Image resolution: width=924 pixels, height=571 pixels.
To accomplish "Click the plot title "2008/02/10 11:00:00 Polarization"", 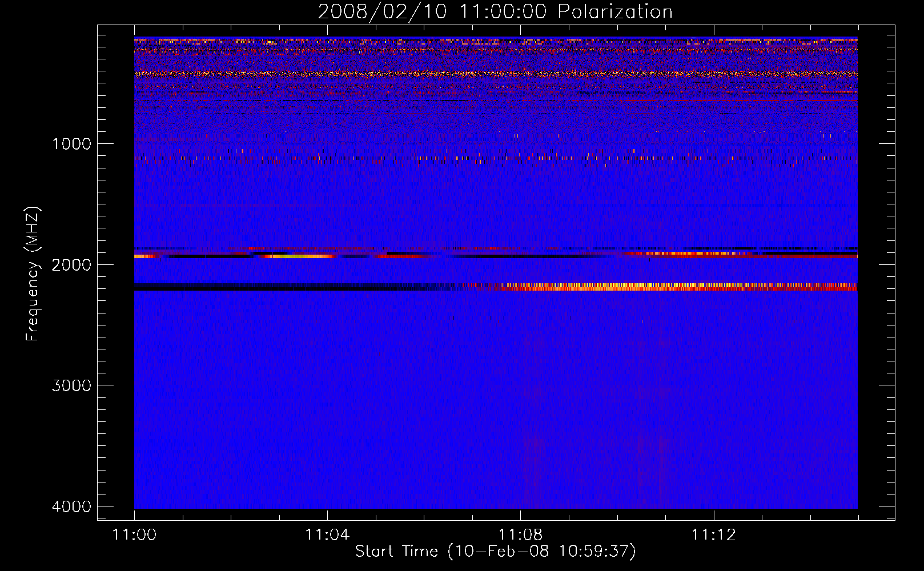I will (x=495, y=11).
